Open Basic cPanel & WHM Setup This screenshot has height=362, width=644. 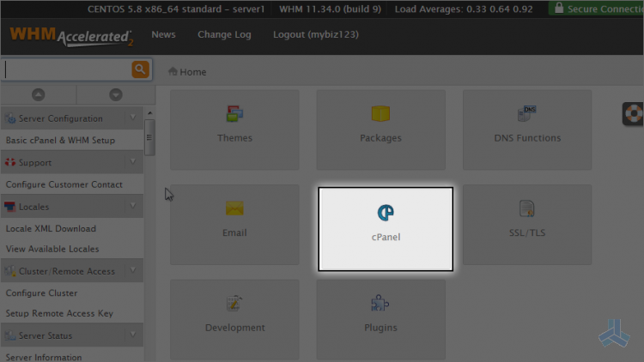[60, 141]
